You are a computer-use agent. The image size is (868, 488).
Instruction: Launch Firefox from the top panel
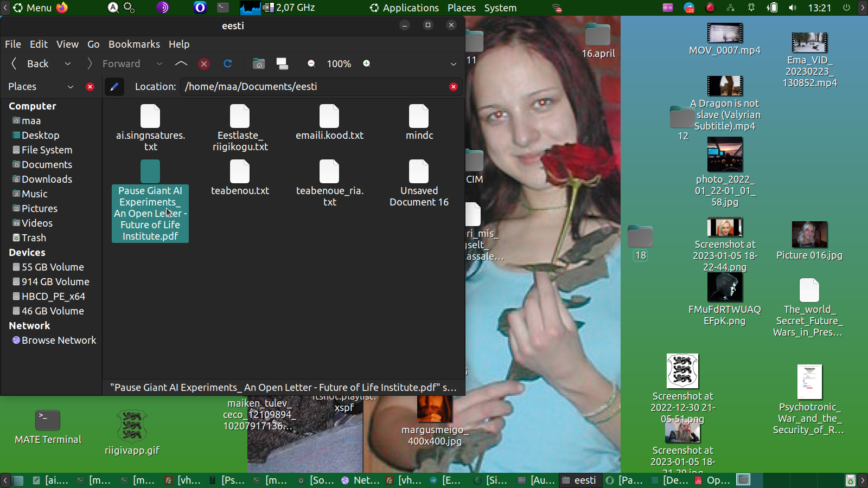(x=62, y=8)
